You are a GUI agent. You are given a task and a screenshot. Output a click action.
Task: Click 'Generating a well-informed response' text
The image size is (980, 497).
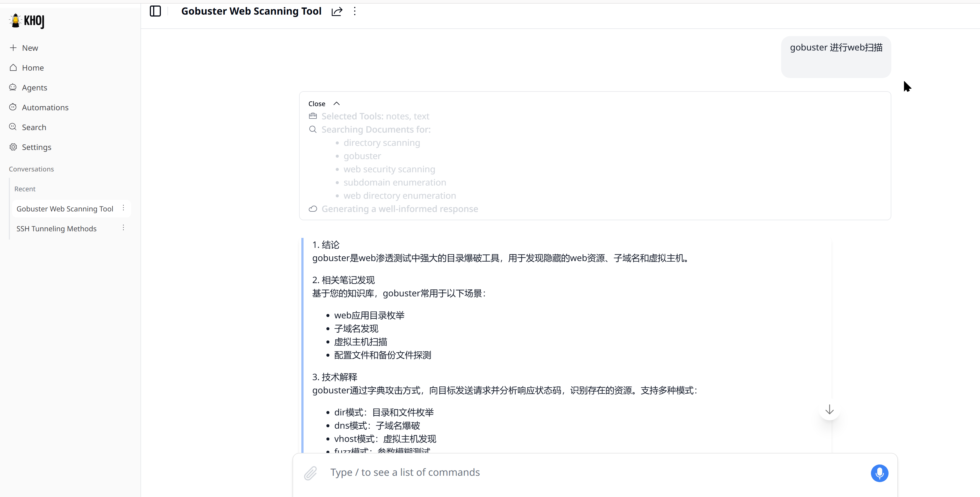click(x=400, y=209)
